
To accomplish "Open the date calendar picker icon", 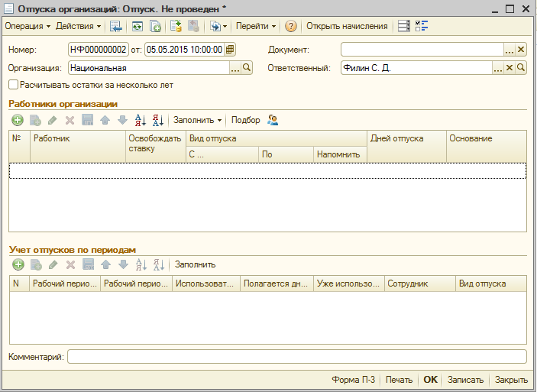I will (x=230, y=50).
